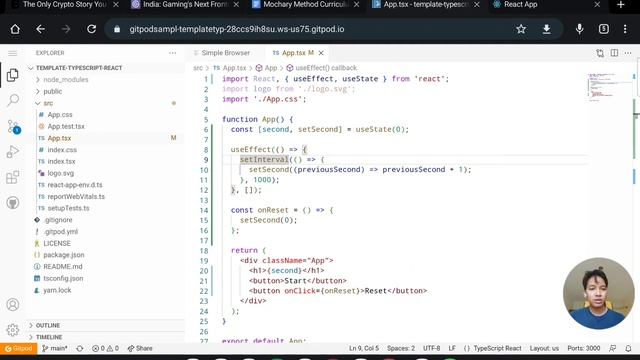
Task: Open the Manage gear icon
Action: pyautogui.click(x=13, y=330)
